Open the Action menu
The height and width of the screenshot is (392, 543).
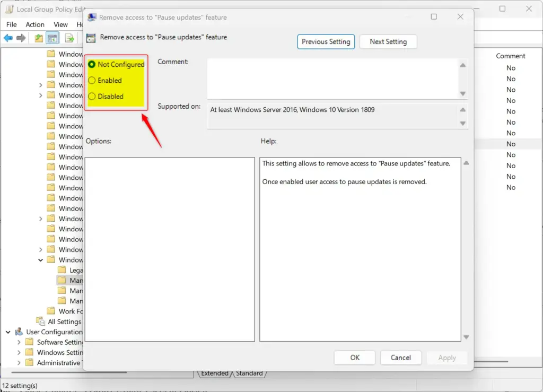35,24
